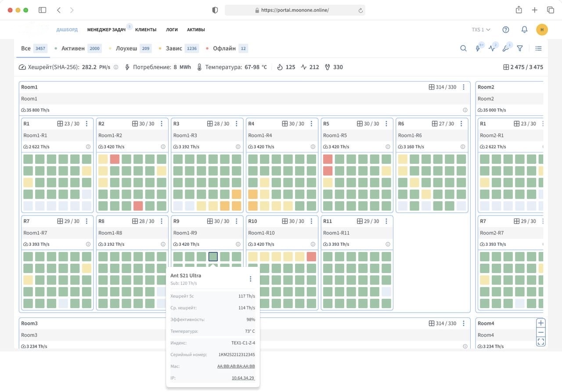The image size is (562, 392).
Task: Open КЛИЕНТЫ in navigation
Action: pos(146,30)
